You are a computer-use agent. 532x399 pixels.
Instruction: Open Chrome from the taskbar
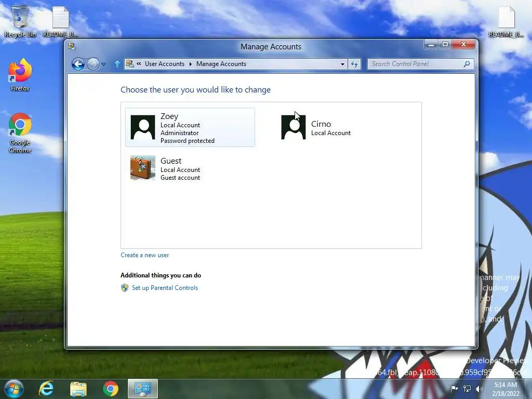pyautogui.click(x=111, y=389)
